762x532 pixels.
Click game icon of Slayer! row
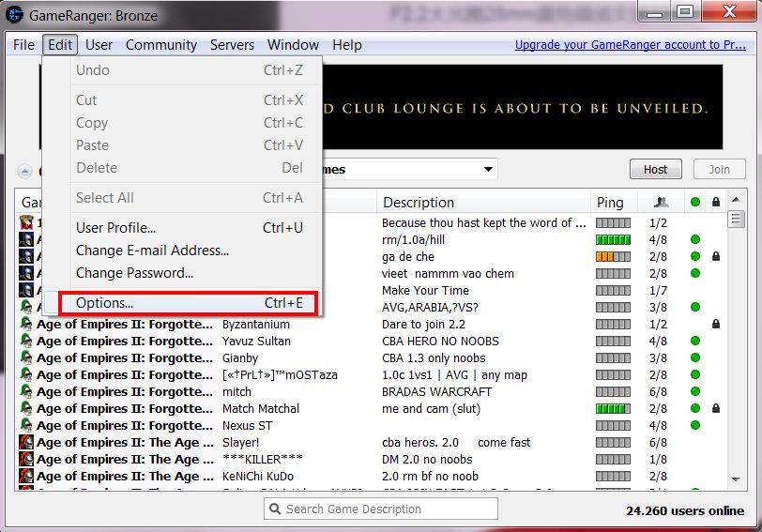click(26, 442)
